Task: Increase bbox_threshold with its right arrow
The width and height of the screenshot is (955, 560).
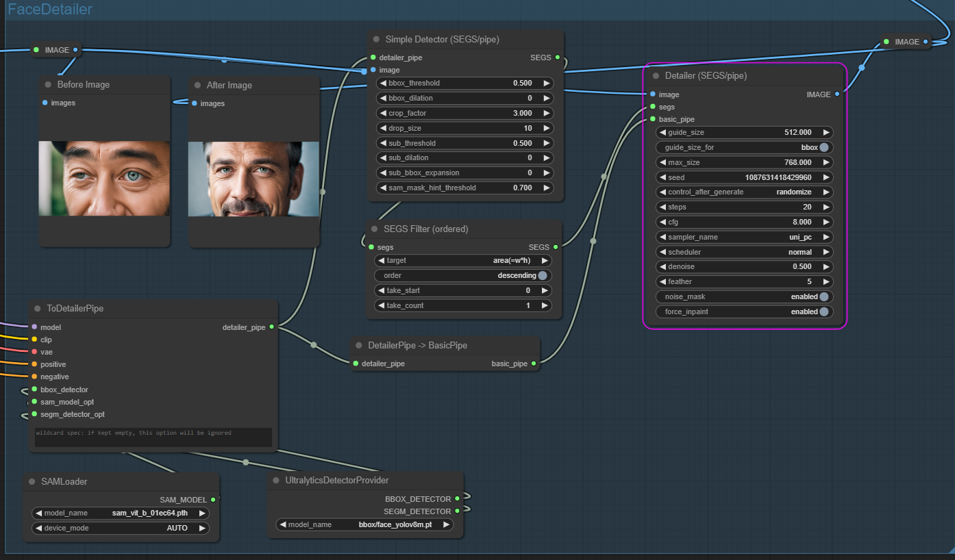Action: point(546,83)
